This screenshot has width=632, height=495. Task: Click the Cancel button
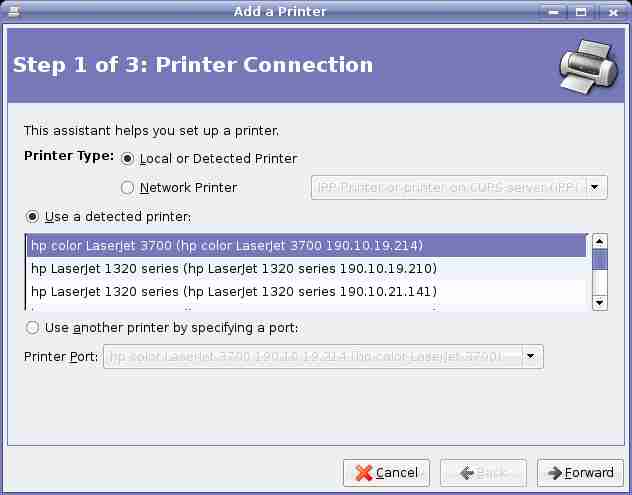click(387, 473)
